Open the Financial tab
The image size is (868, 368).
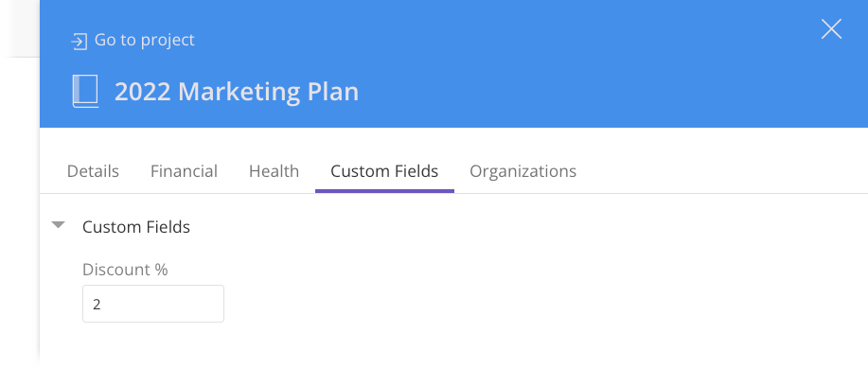click(184, 171)
